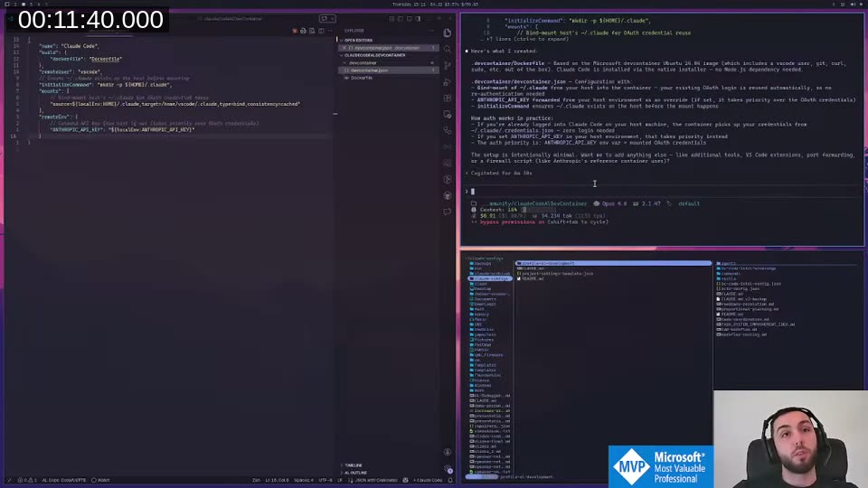Collapse the .devcontainer folder in the Explorer
Screen dimensions: 868x488
tap(388, 63)
